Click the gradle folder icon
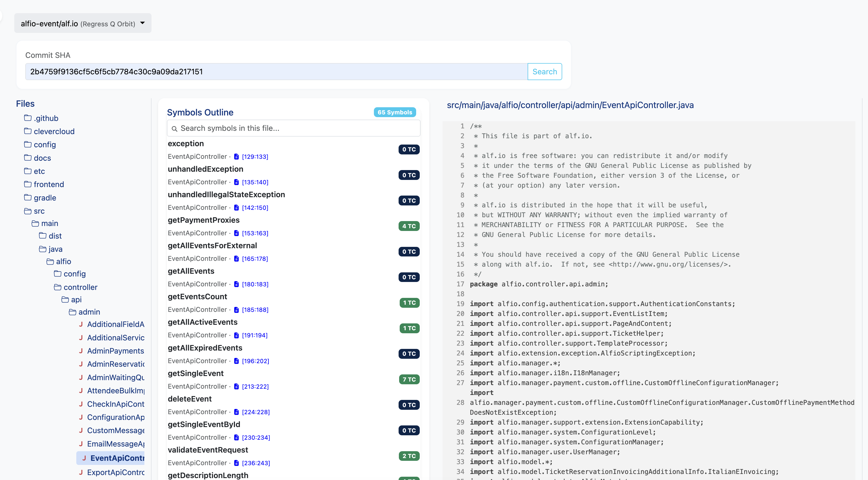Screen dimensions: 868x480 (28, 197)
